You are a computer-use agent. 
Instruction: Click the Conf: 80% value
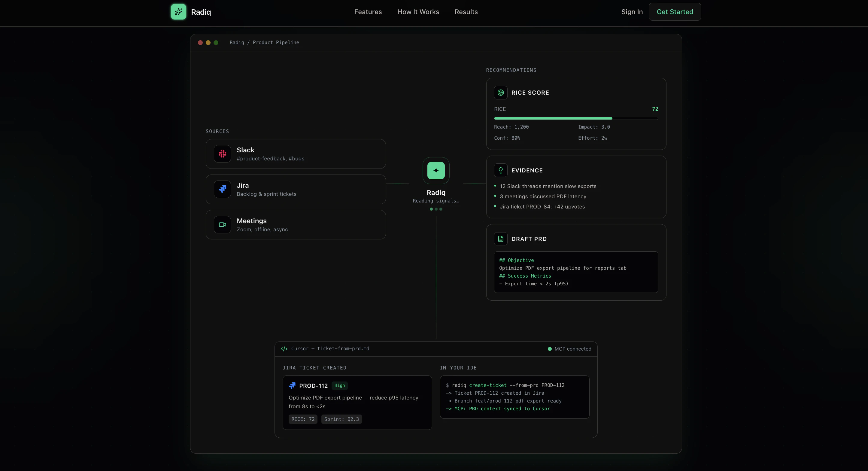507,138
